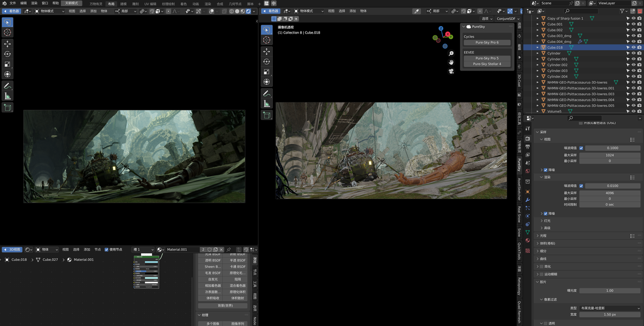Viewport: 644px width, 326px height.
Task: Select the rotate tool in left viewport toolbar
Action: (x=8, y=54)
